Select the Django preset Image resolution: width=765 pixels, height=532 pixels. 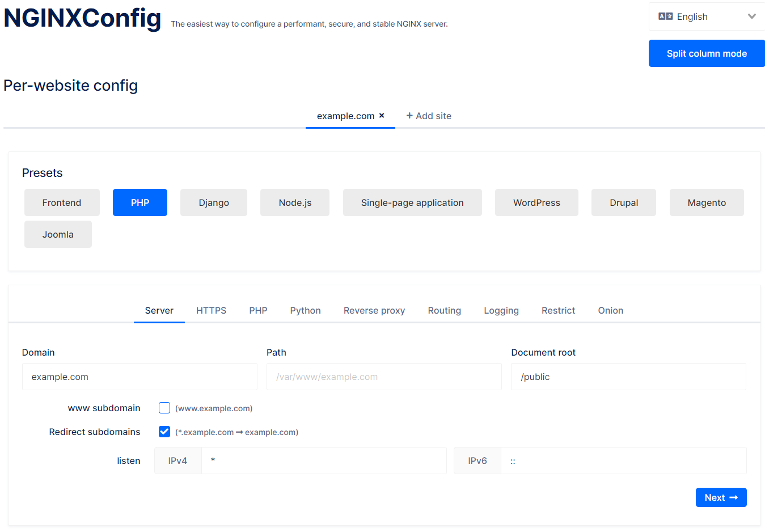pyautogui.click(x=213, y=202)
